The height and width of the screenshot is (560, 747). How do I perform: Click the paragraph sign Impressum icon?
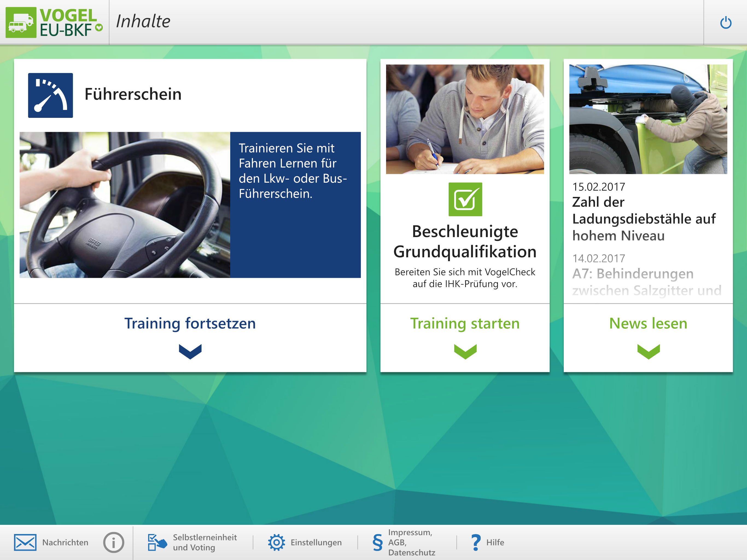[x=377, y=542]
